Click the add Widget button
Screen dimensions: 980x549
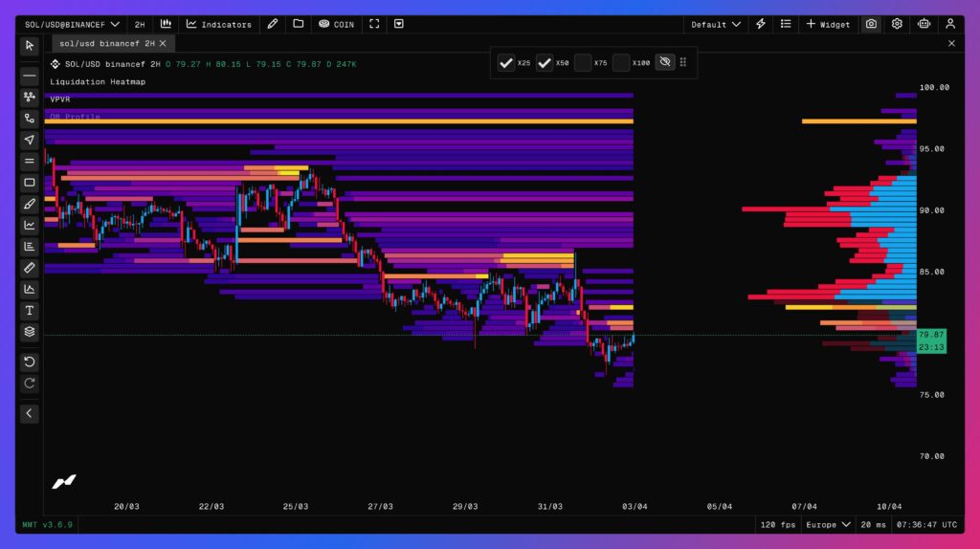point(828,24)
